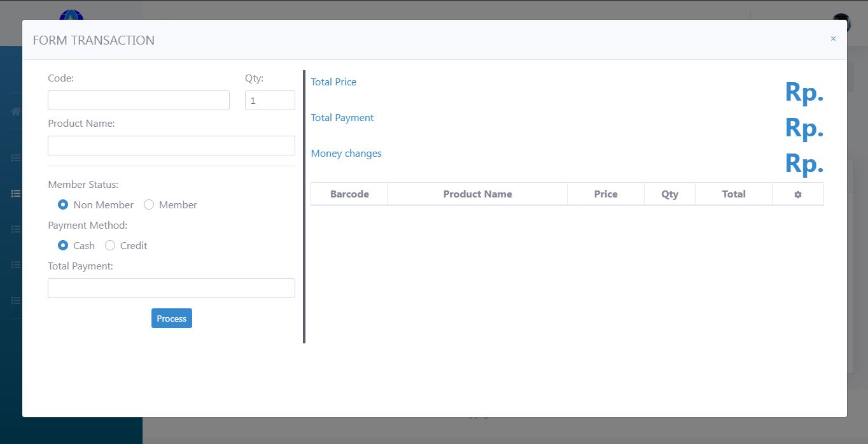Focus the Total Payment input box

tap(171, 289)
